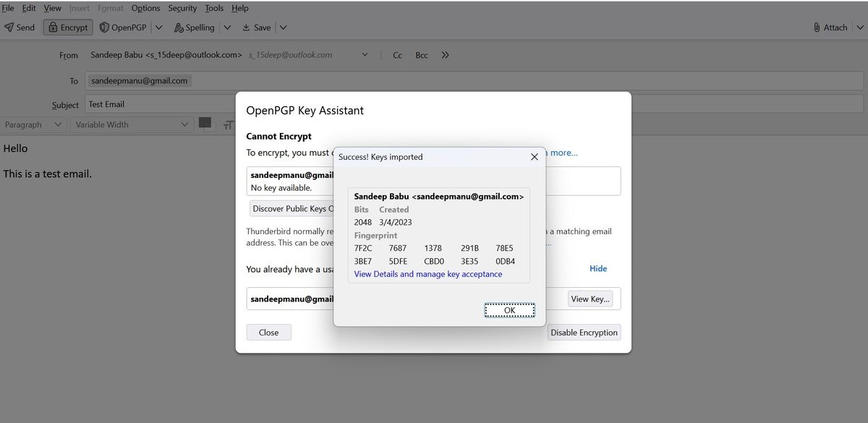Click the 'Cannot Encrypt' heading
The width and height of the screenshot is (868, 423).
click(279, 136)
